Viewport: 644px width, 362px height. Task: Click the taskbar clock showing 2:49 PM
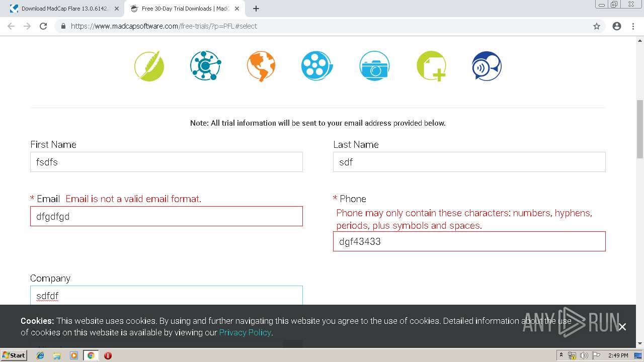[618, 355]
